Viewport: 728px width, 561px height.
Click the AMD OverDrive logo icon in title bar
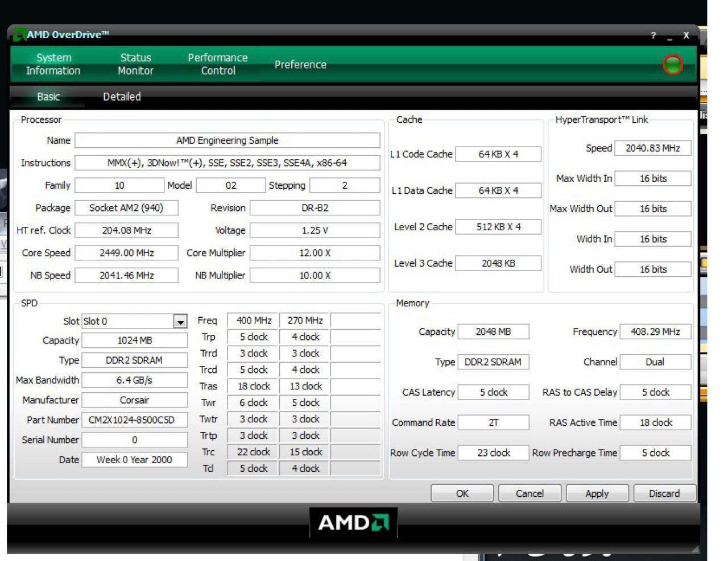(x=19, y=35)
